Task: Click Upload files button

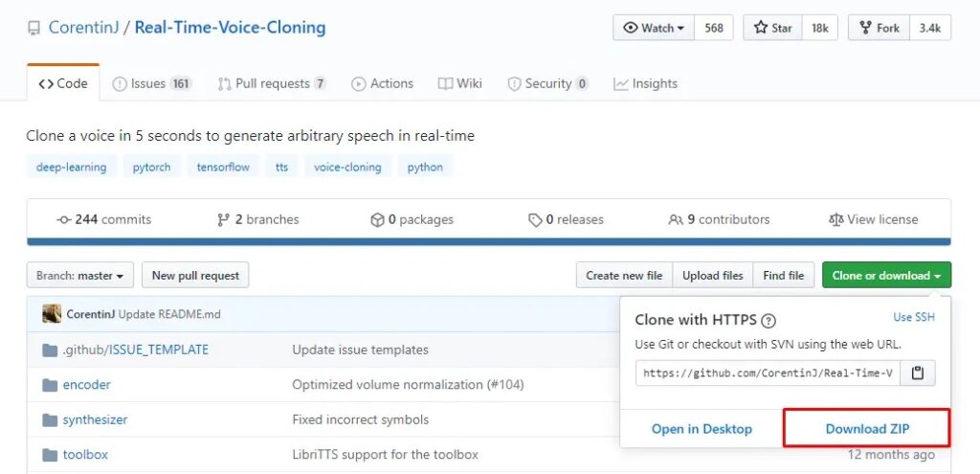Action: (x=712, y=275)
